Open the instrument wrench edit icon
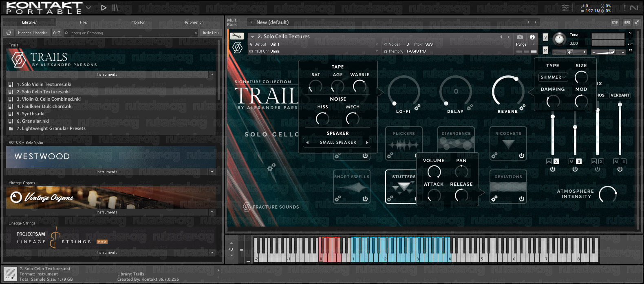Image resolution: width=644 pixels, height=284 pixels. pyautogui.click(x=237, y=36)
